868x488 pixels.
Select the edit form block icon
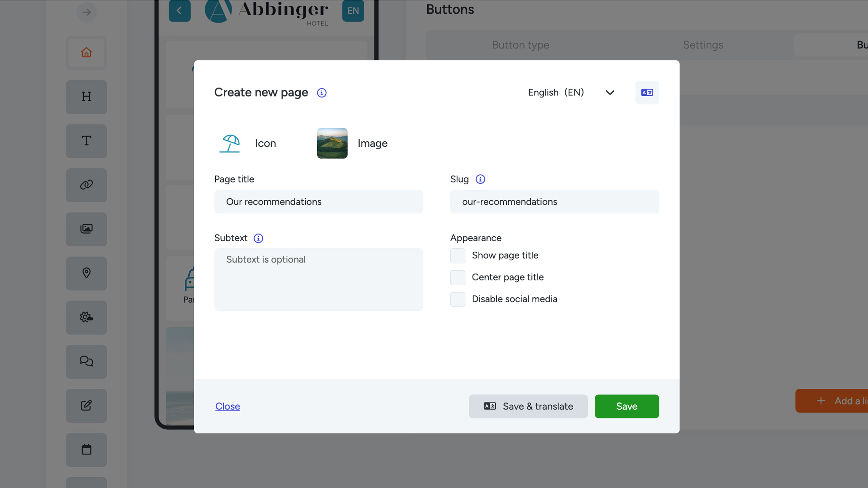tap(86, 405)
